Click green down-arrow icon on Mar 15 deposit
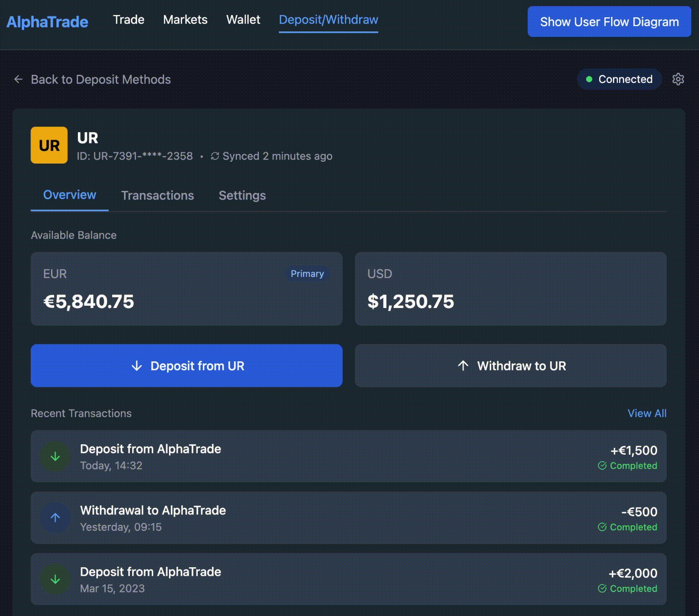This screenshot has height=616, width=699. [55, 579]
